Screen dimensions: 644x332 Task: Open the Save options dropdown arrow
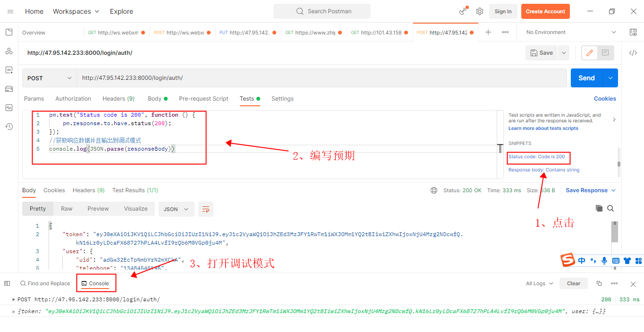coord(563,53)
